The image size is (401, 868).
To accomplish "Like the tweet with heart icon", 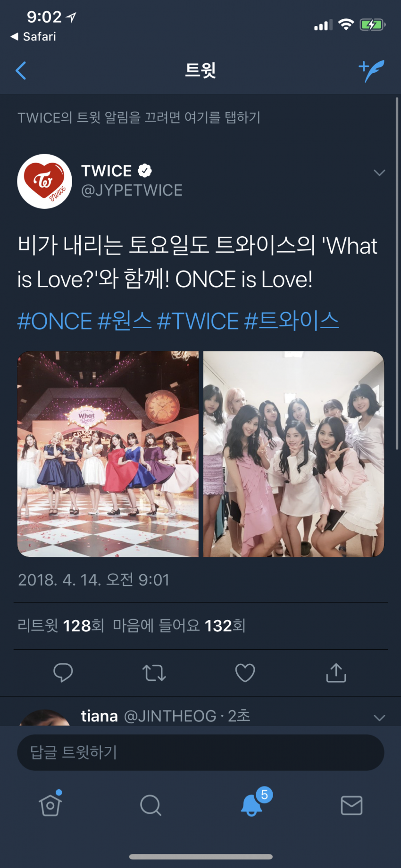I will pyautogui.click(x=245, y=673).
